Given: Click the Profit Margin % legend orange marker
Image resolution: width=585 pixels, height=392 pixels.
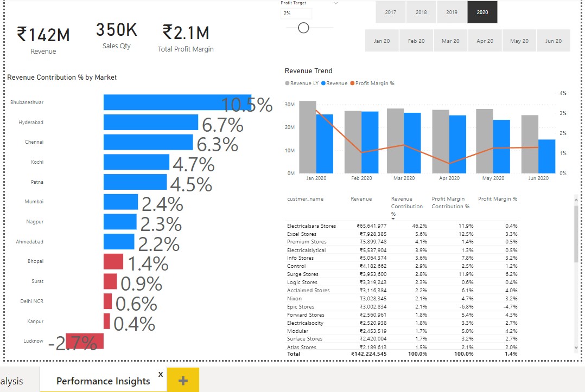Looking at the screenshot, I should (x=352, y=83).
